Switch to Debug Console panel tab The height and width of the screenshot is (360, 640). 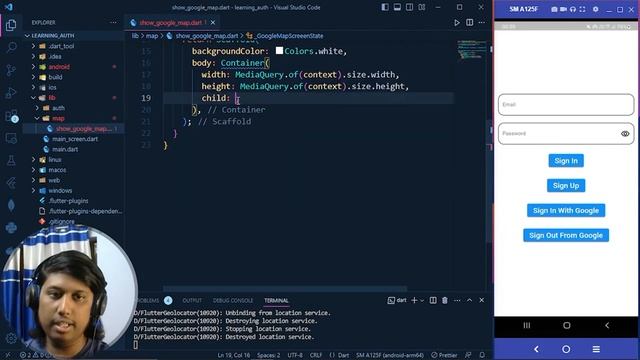[x=233, y=300]
